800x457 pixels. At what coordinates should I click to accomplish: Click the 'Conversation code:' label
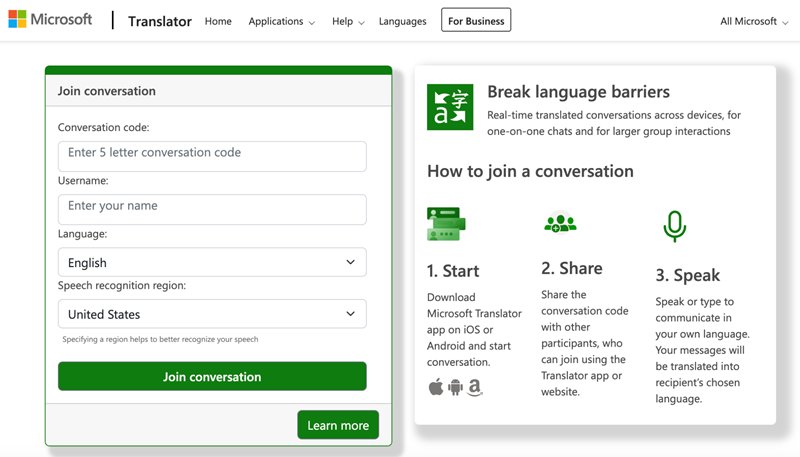(104, 128)
